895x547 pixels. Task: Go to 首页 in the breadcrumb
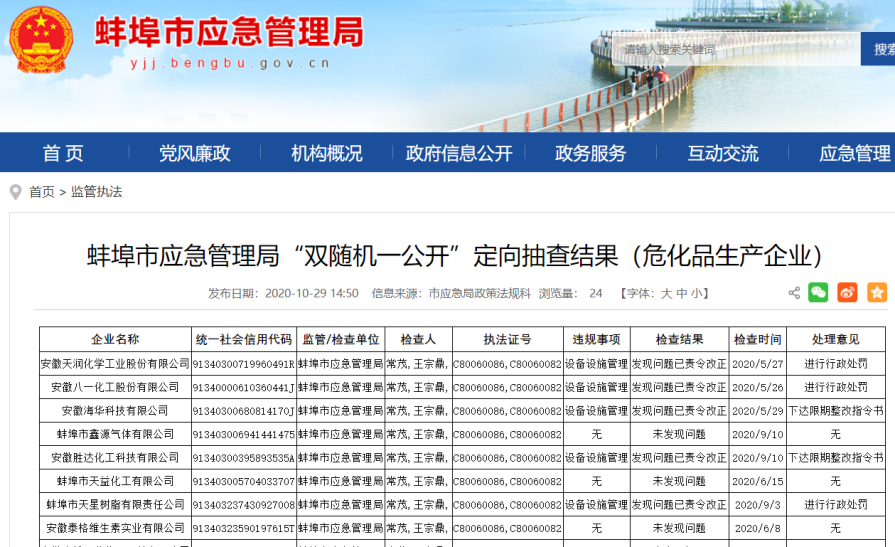click(42, 192)
